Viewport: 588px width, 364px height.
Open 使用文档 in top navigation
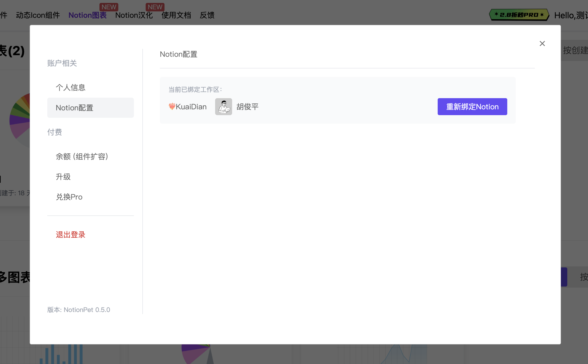[x=176, y=15]
